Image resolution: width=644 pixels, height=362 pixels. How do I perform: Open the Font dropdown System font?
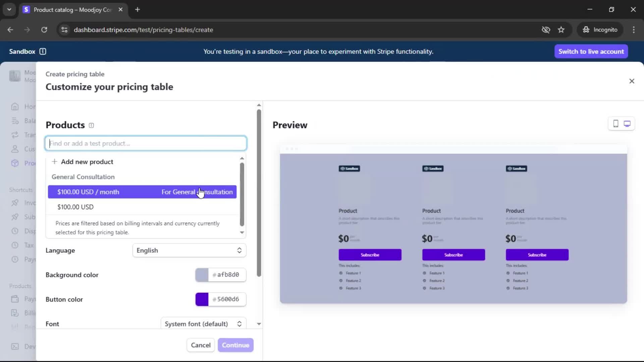tap(203, 324)
